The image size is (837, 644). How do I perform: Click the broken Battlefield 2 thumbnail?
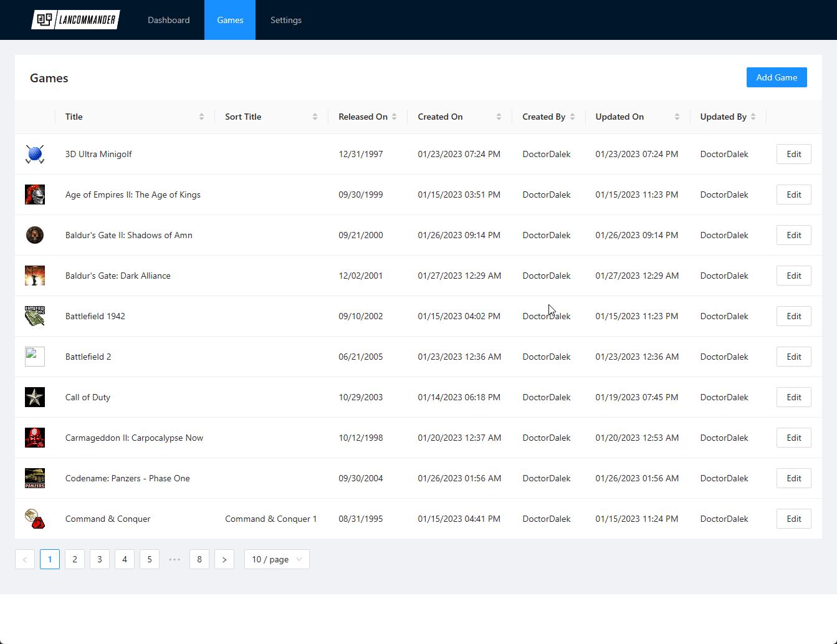[x=35, y=357]
